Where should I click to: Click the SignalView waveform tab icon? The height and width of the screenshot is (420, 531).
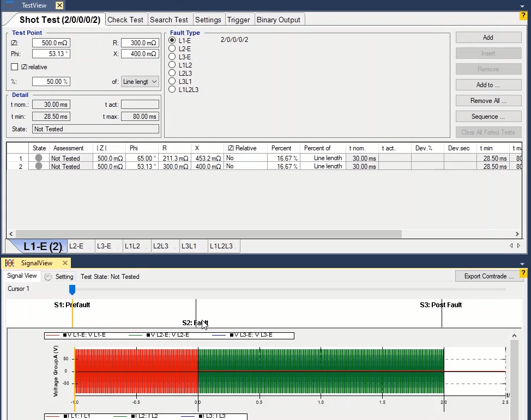coord(10,263)
